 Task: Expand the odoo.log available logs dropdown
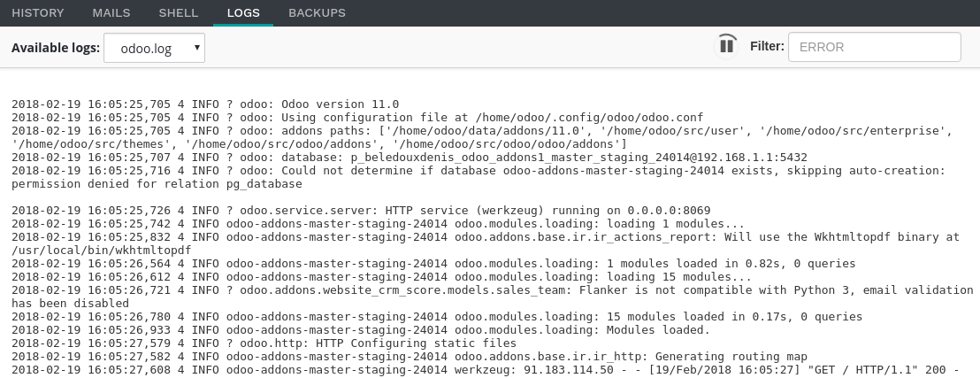click(x=154, y=49)
